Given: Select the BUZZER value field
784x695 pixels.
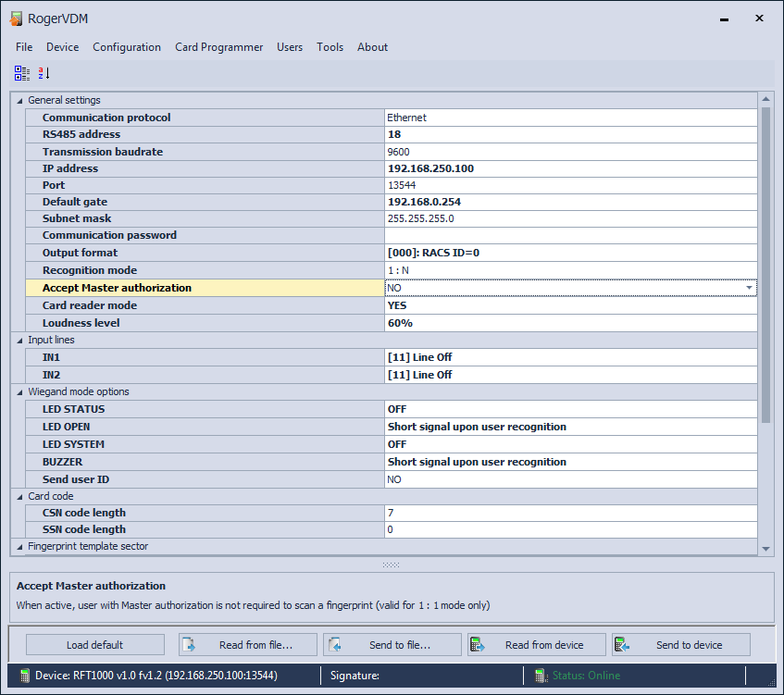Looking at the screenshot, I should click(571, 462).
